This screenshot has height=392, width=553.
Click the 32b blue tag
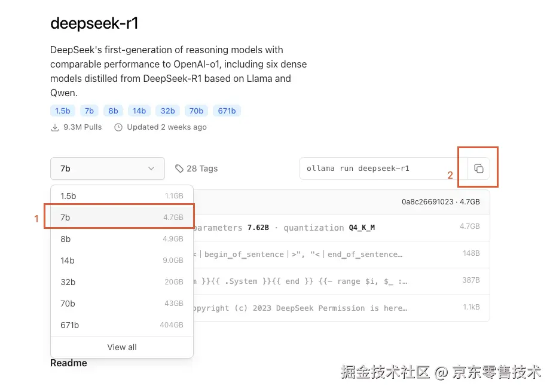tap(167, 111)
